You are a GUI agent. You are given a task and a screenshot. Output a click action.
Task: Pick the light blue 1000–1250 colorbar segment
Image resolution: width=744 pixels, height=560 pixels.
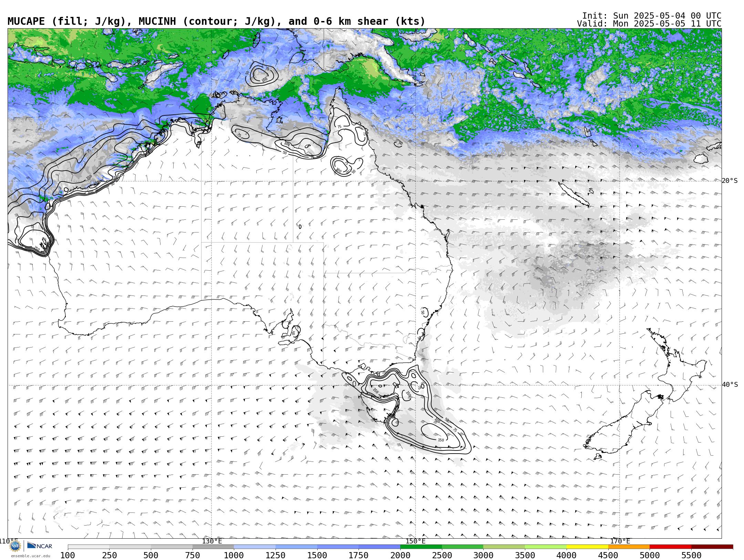255,547
